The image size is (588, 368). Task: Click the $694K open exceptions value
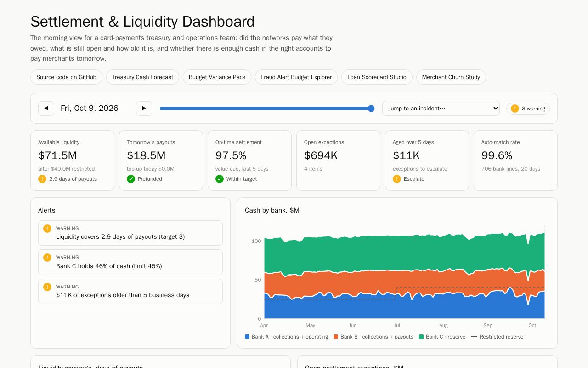321,155
